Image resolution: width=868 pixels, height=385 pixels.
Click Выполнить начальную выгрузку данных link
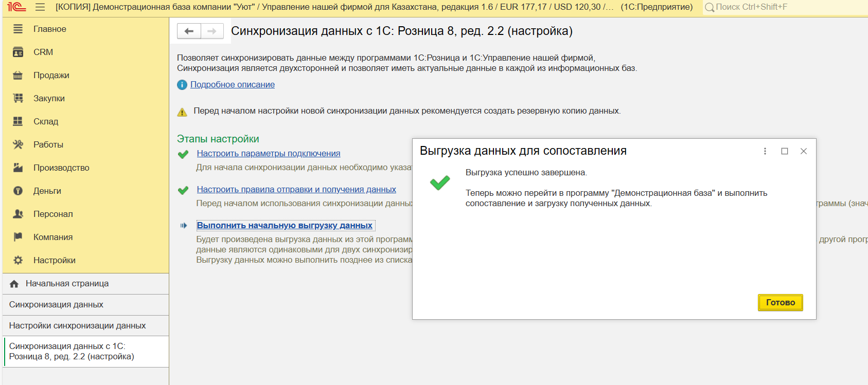285,225
